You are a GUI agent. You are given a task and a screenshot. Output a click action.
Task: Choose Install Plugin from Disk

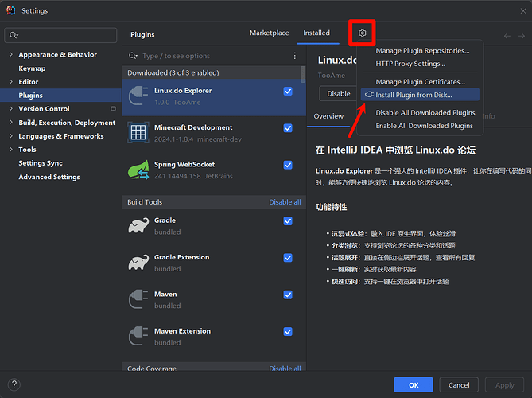tap(420, 95)
